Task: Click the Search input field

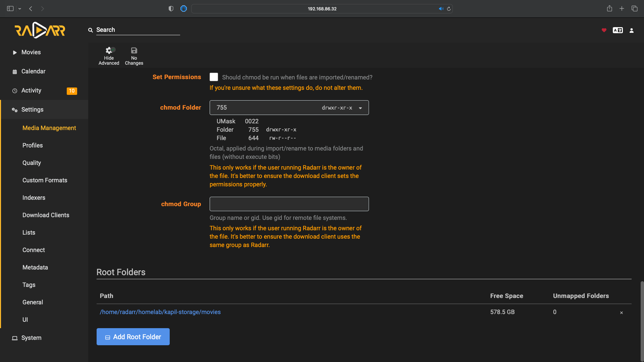Action: [x=138, y=30]
